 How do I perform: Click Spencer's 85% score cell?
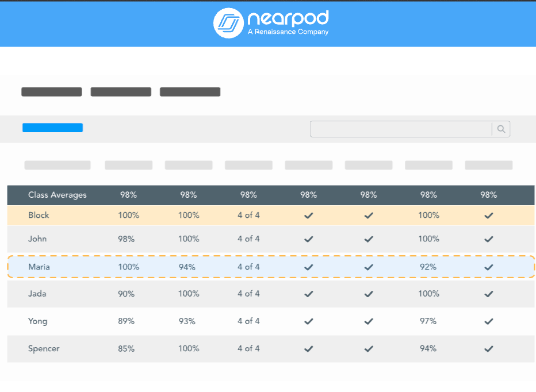(x=126, y=348)
